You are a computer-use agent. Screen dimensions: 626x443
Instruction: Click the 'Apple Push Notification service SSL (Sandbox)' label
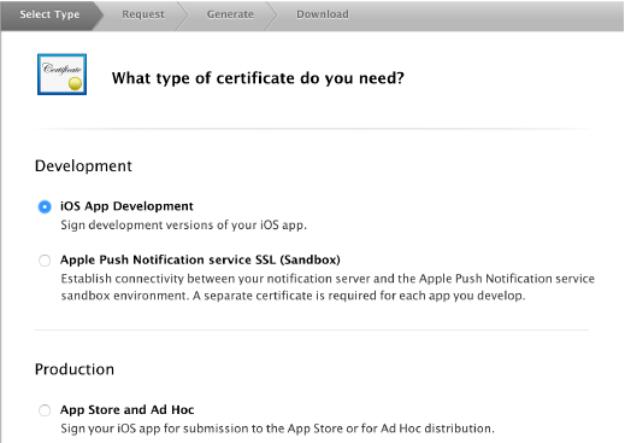[200, 260]
